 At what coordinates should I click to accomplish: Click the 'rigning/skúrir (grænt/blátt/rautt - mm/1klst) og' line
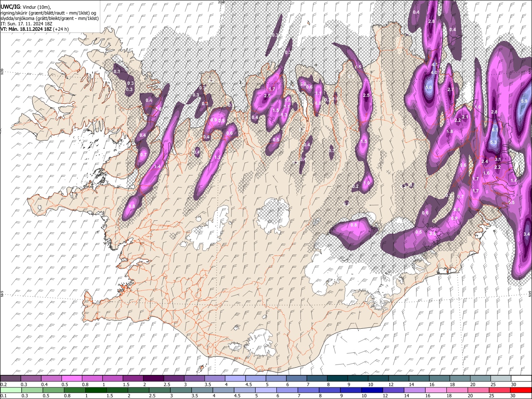tap(49, 13)
